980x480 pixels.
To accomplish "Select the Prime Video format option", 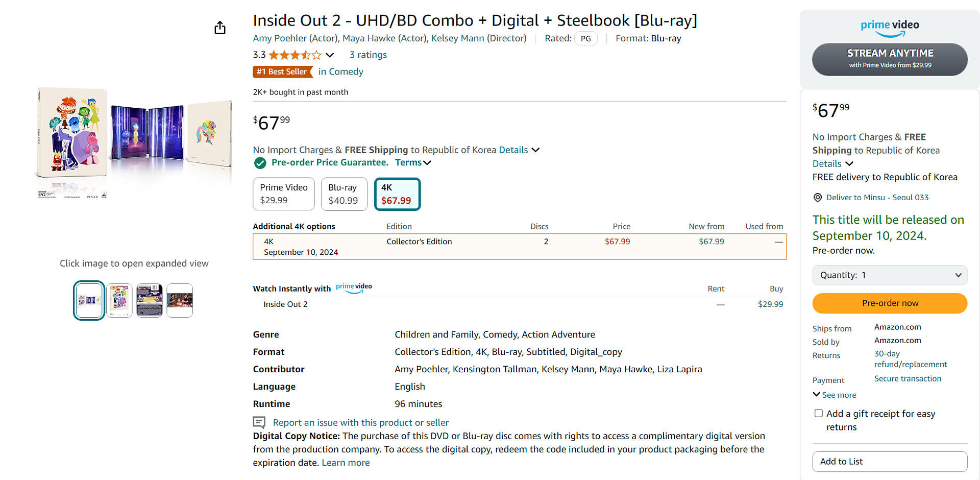I will 284,194.
